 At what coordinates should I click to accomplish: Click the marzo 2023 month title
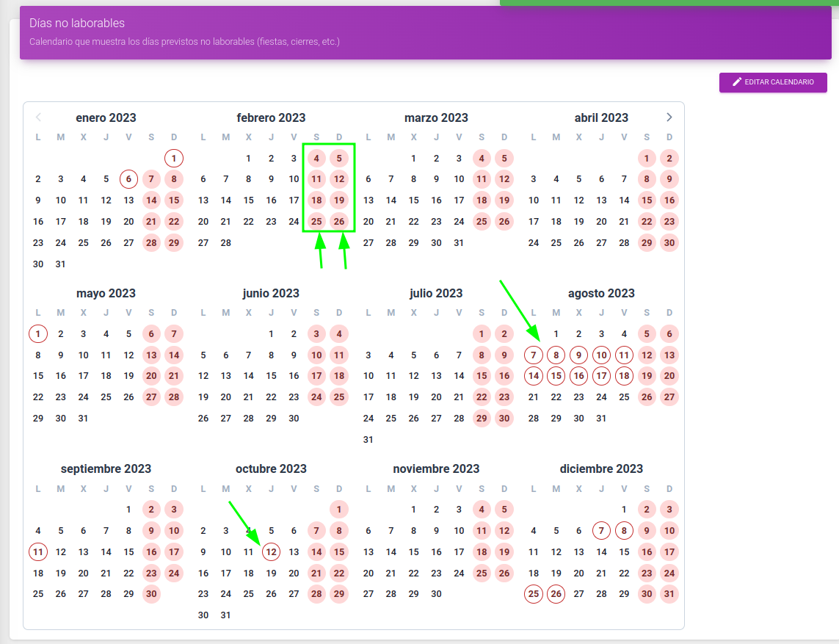(436, 117)
